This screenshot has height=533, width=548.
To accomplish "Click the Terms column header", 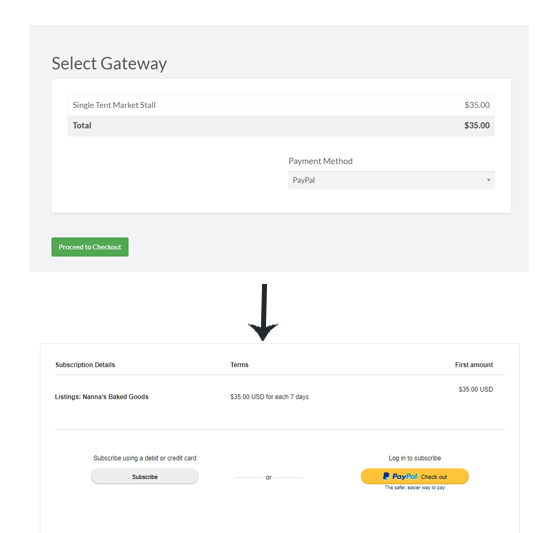I will point(239,365).
